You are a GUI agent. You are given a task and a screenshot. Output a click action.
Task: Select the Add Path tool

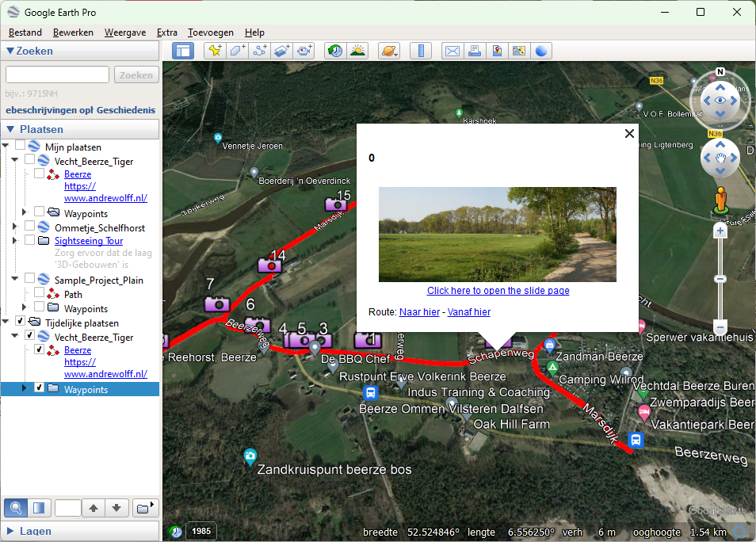[x=260, y=51]
